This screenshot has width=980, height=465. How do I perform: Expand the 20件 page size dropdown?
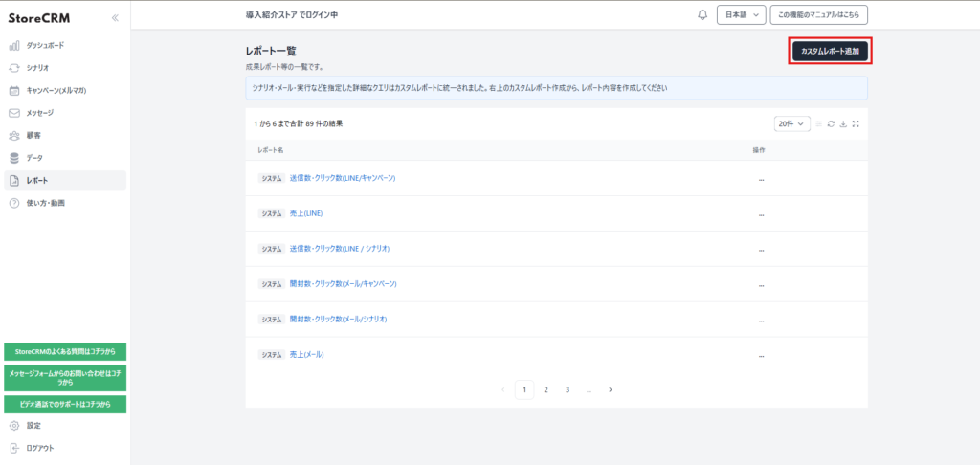click(x=792, y=123)
